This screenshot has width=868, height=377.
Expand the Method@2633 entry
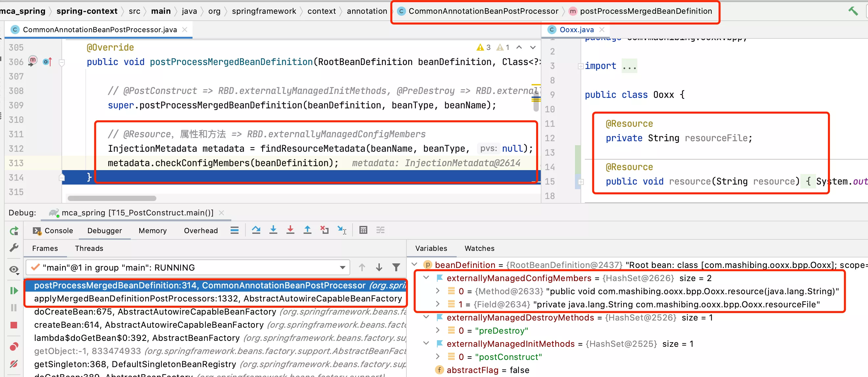[x=438, y=291]
